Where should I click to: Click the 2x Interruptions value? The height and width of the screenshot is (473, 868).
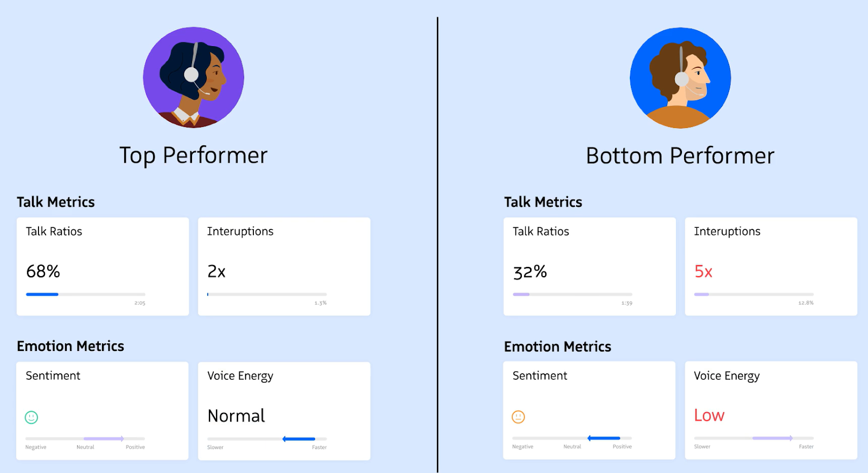[x=216, y=271]
